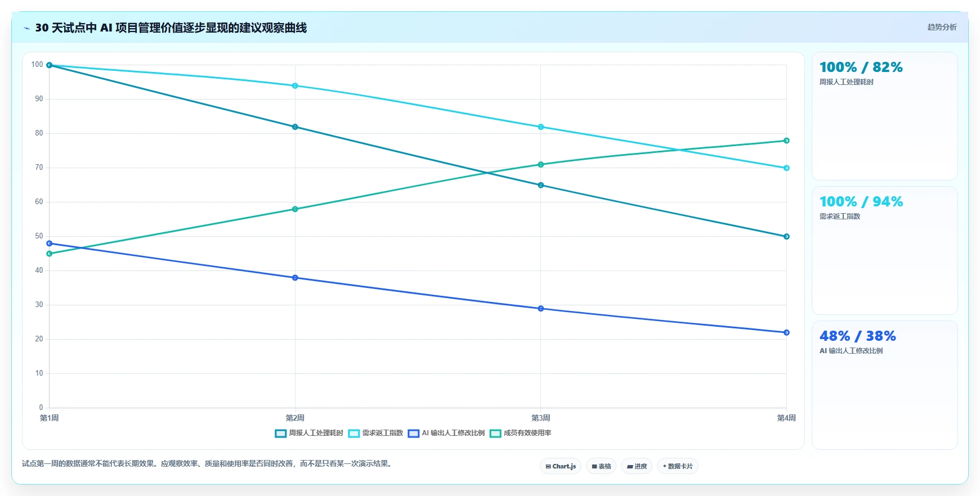The image size is (980, 496).
Task: Click the 周报人工处理耗时 point at 第3周 (65)
Action: pyautogui.click(x=541, y=185)
